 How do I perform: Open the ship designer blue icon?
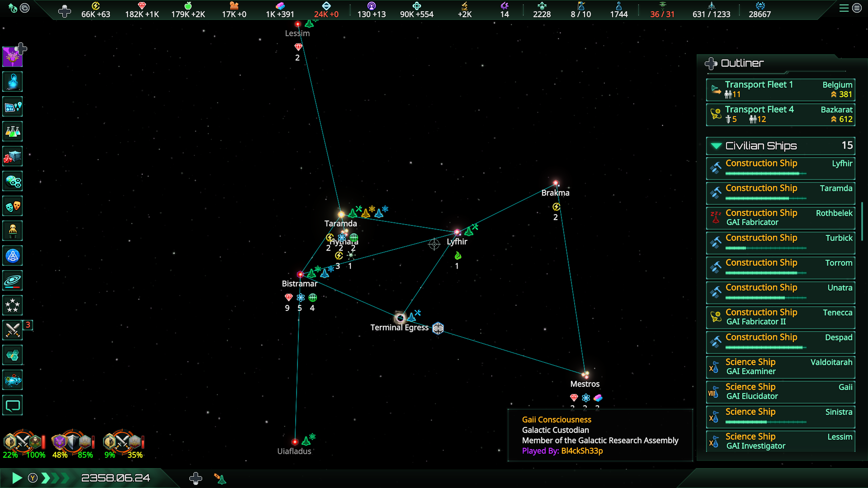pyautogui.click(x=12, y=256)
